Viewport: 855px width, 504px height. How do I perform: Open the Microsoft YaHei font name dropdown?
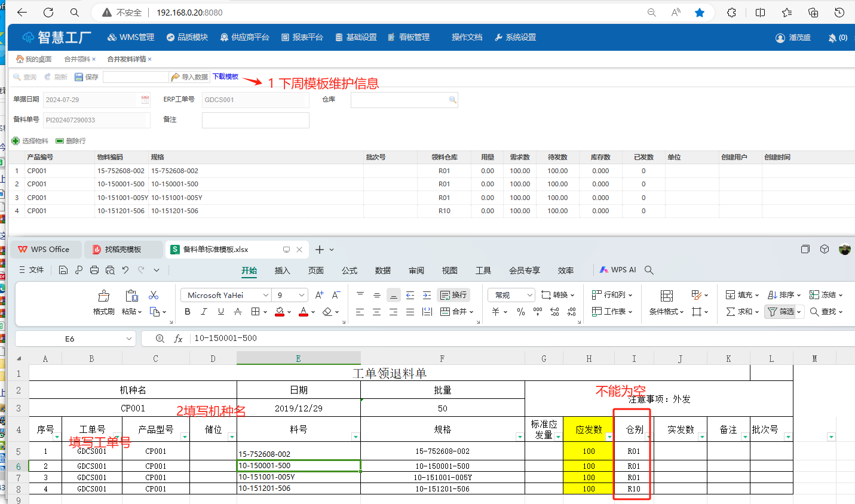[x=265, y=295]
